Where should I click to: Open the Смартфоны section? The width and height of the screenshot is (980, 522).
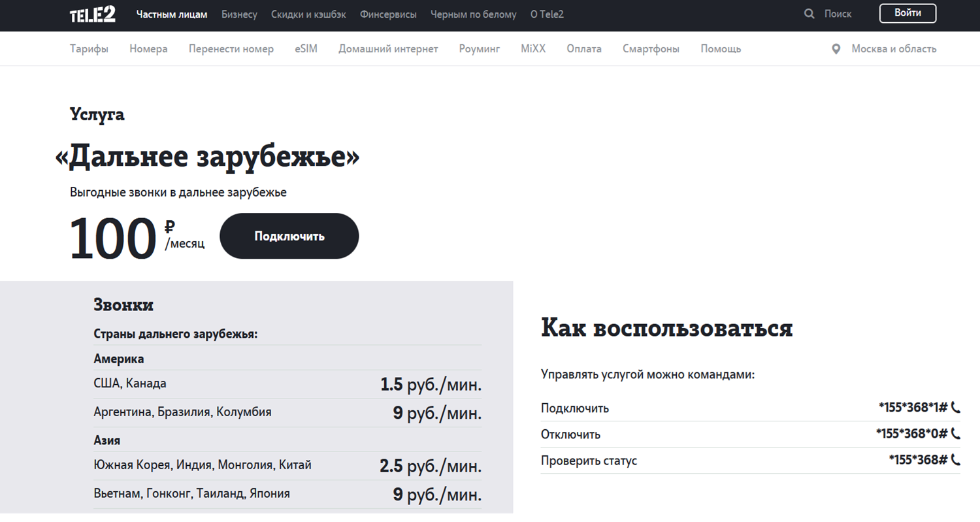point(651,49)
